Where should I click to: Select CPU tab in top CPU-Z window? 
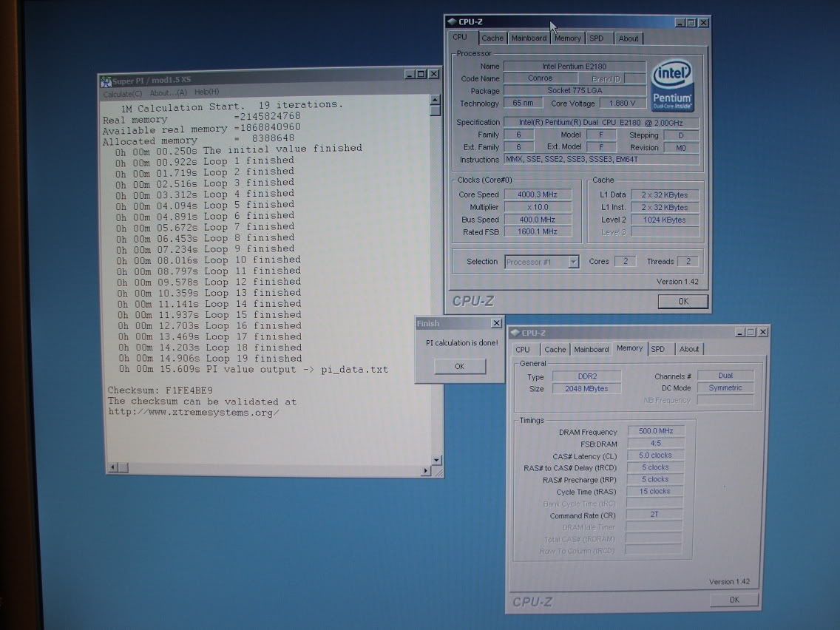coord(460,37)
